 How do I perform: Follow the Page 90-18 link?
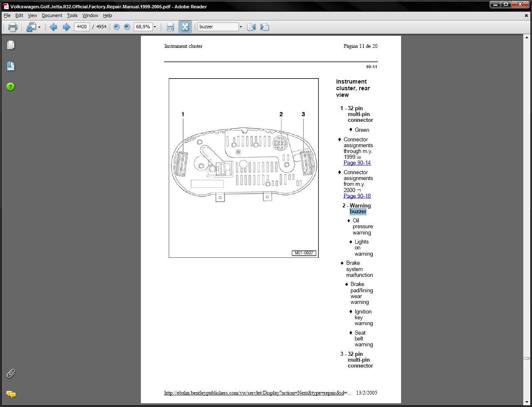357,196
